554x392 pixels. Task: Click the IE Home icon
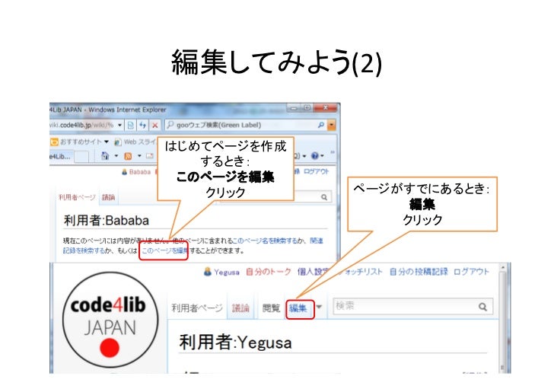point(105,155)
